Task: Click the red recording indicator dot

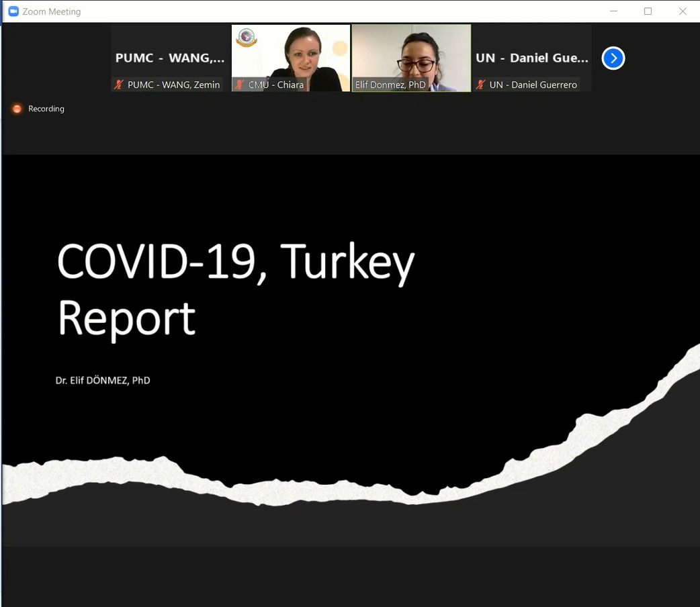Action: click(x=17, y=109)
